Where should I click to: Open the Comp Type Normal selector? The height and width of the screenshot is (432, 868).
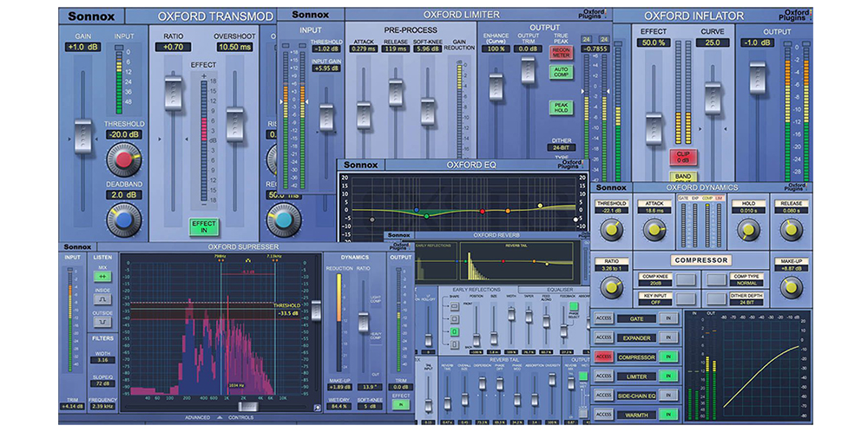click(746, 283)
